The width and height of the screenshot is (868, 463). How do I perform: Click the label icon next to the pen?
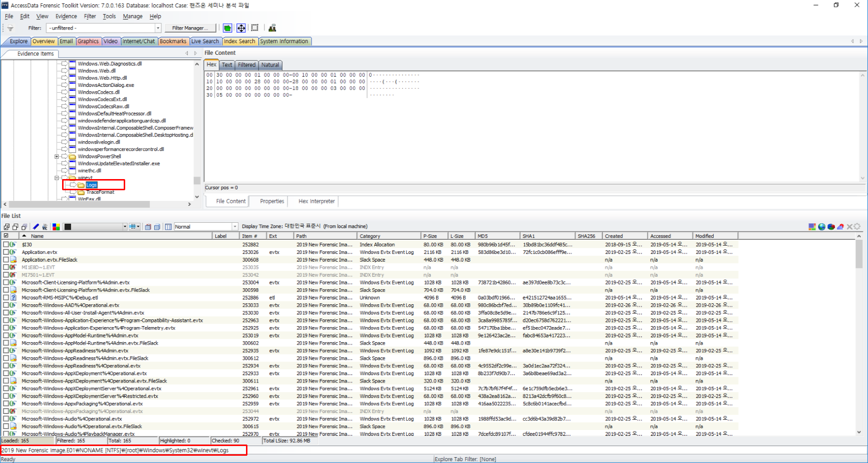45,227
